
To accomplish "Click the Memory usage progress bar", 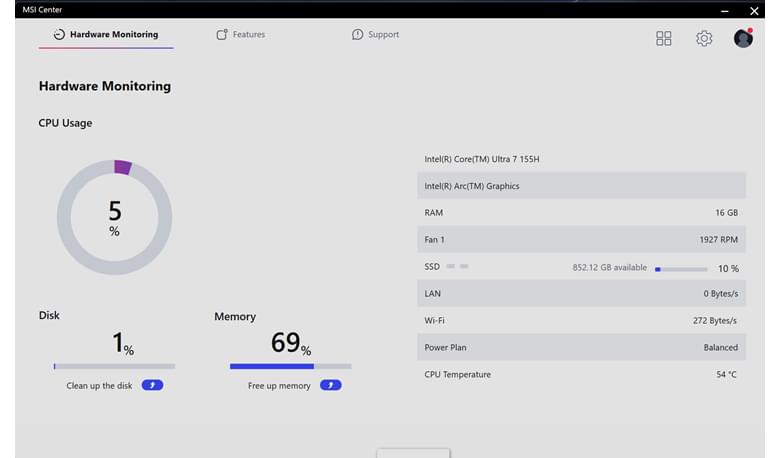I will [291, 366].
